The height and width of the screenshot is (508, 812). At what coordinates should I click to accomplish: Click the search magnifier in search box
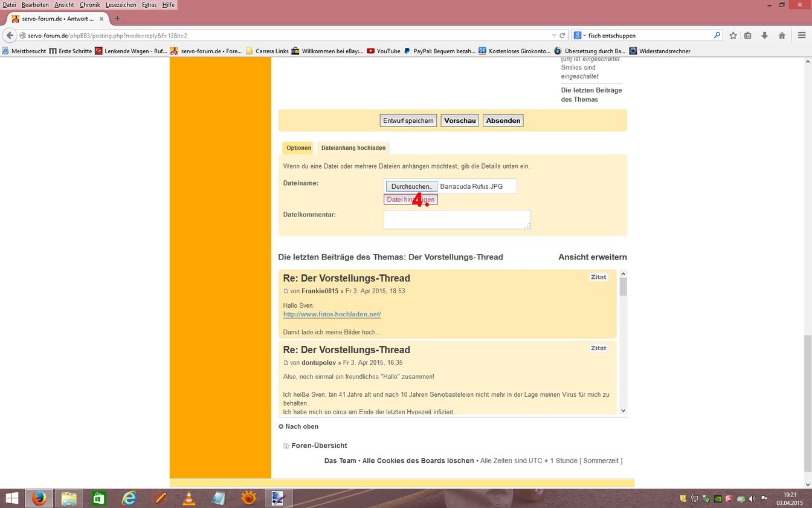point(717,36)
